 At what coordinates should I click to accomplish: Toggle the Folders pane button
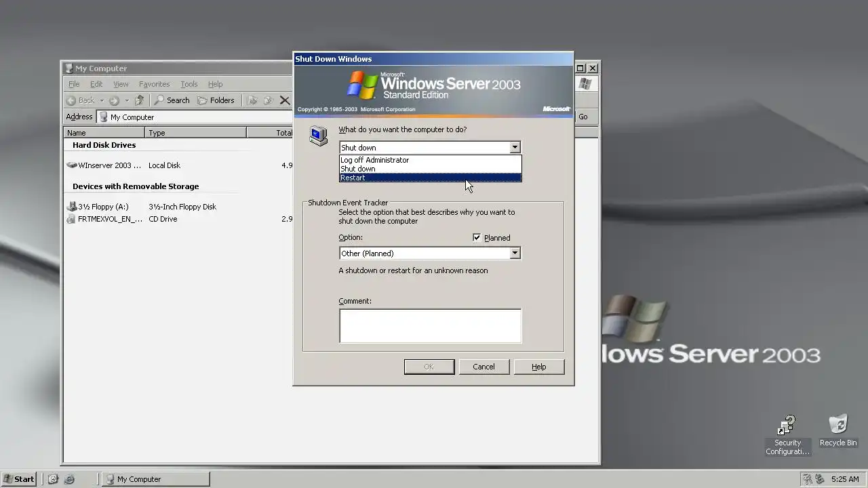point(216,100)
